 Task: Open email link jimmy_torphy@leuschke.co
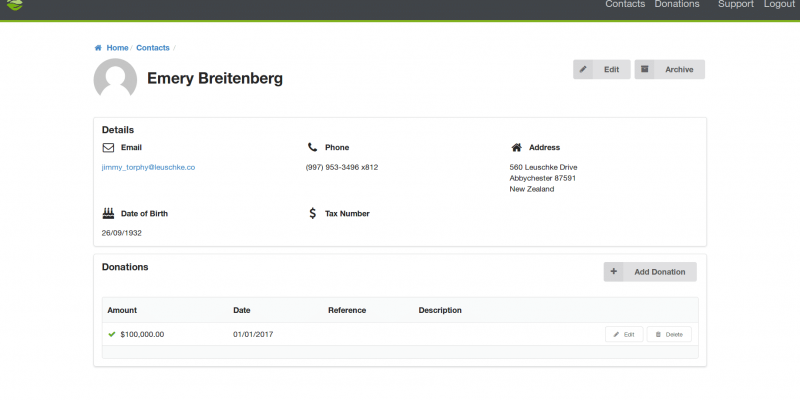click(x=148, y=167)
